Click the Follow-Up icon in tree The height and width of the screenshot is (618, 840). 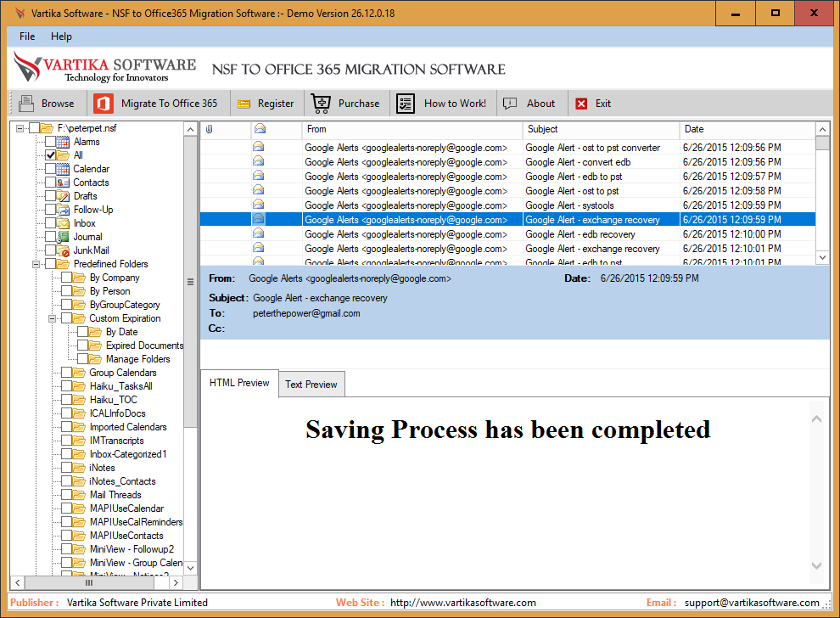[x=63, y=210]
